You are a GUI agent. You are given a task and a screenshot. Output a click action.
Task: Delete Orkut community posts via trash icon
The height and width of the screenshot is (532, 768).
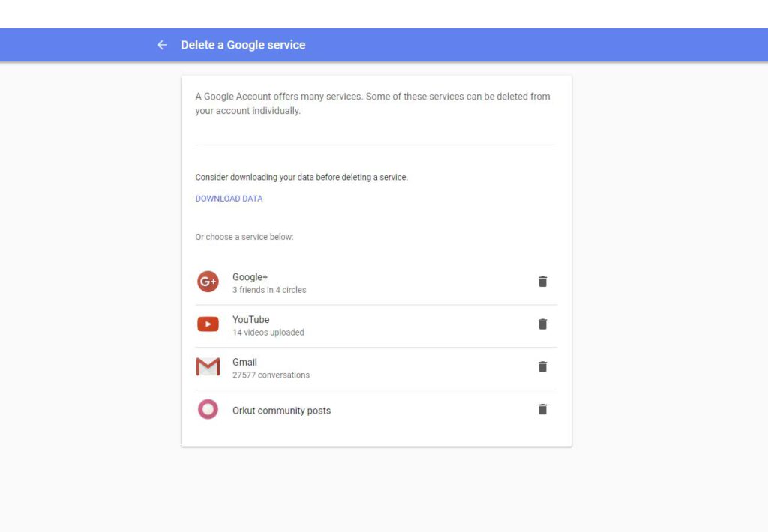tap(542, 410)
